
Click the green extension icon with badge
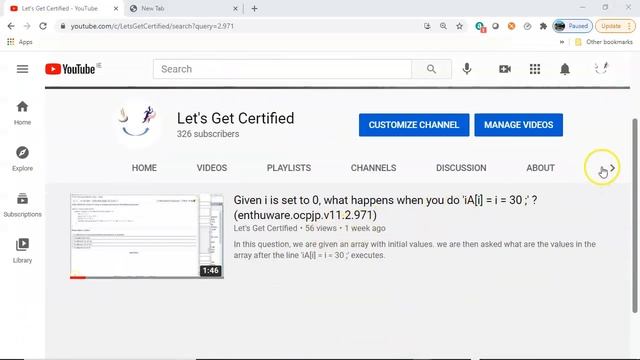click(x=480, y=27)
